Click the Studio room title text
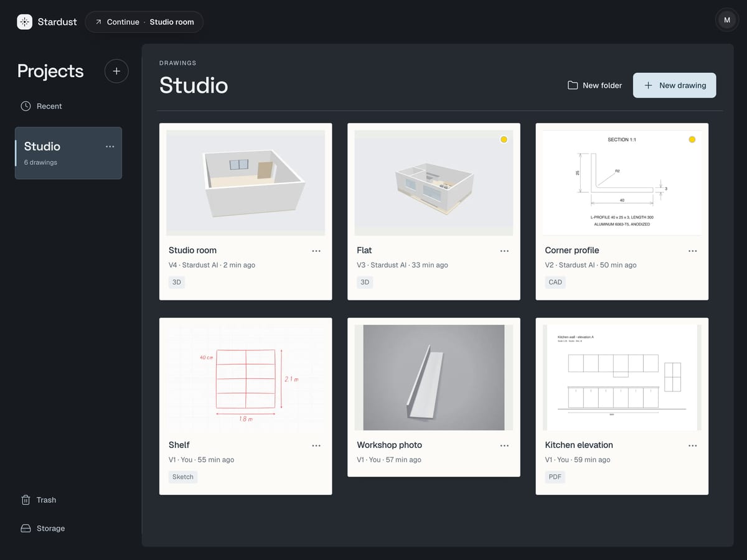747x560 pixels. [192, 250]
